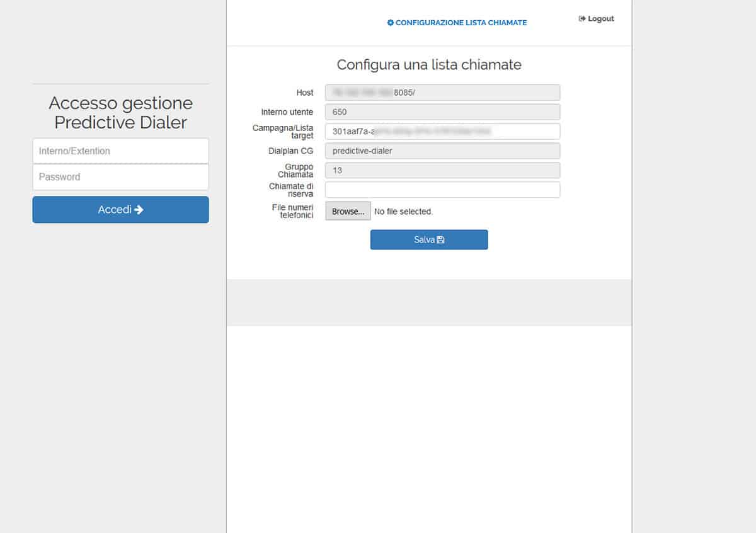This screenshot has height=533, width=756.
Task: Select the Logout text link
Action: click(x=600, y=19)
